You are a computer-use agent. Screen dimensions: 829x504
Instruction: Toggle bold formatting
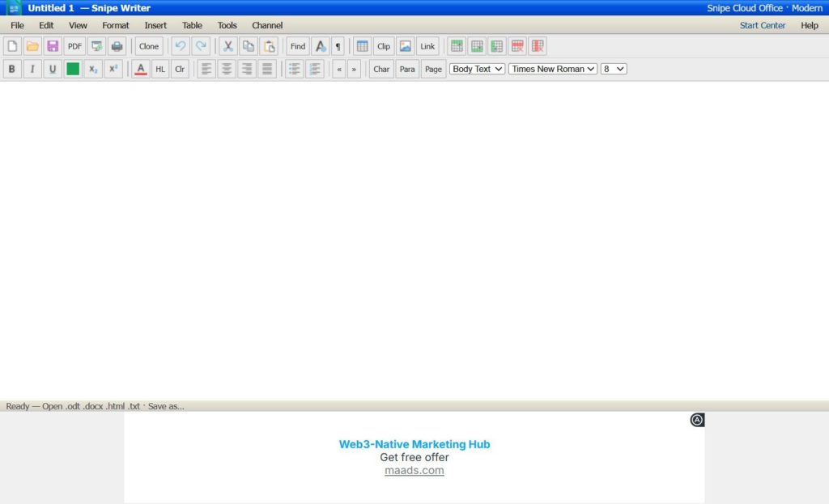tap(12, 69)
